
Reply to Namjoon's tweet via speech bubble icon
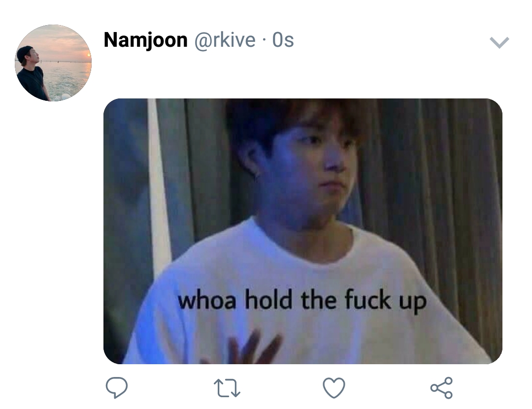tap(117, 387)
